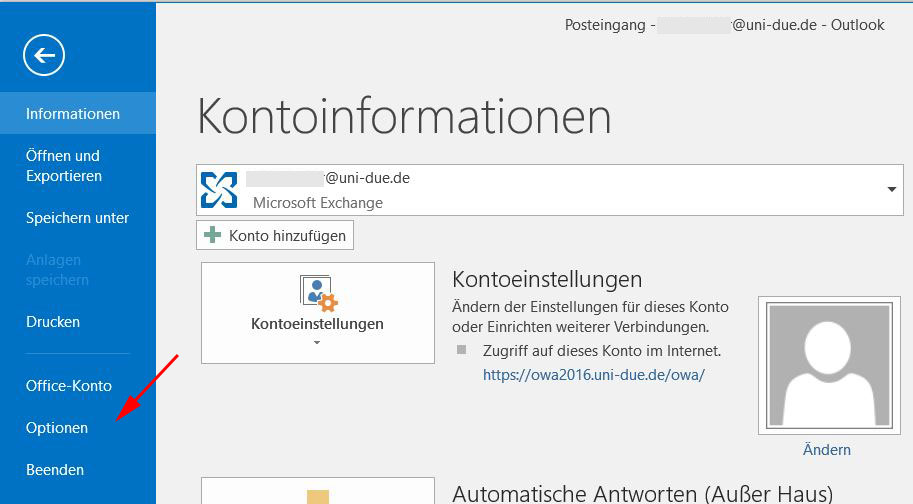Open the Drucken page

click(53, 322)
